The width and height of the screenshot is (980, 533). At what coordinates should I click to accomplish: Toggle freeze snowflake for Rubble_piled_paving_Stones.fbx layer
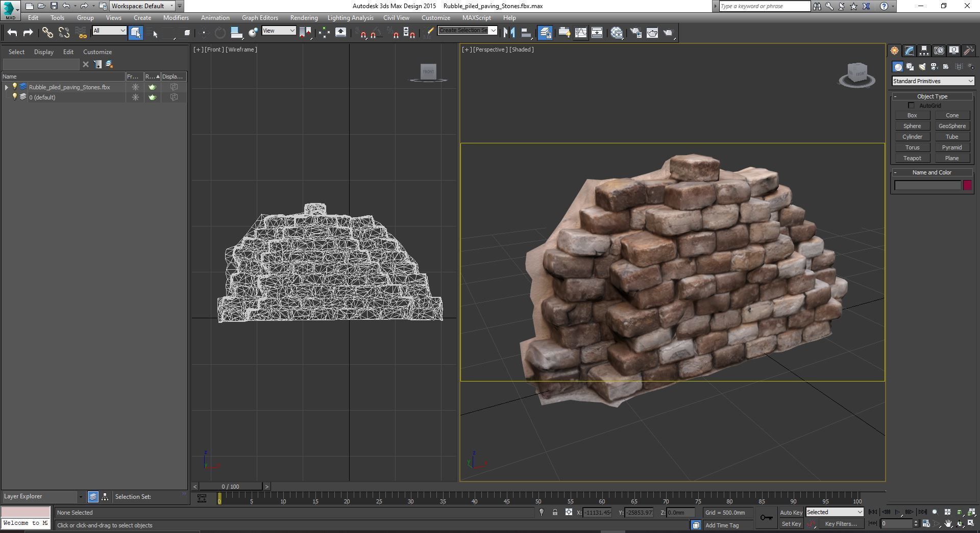tap(135, 87)
